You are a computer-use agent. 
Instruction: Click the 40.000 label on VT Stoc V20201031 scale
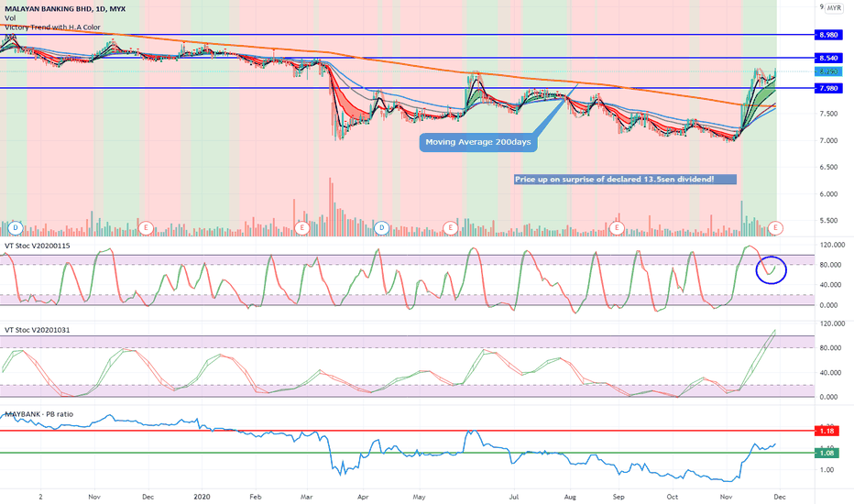coord(830,373)
